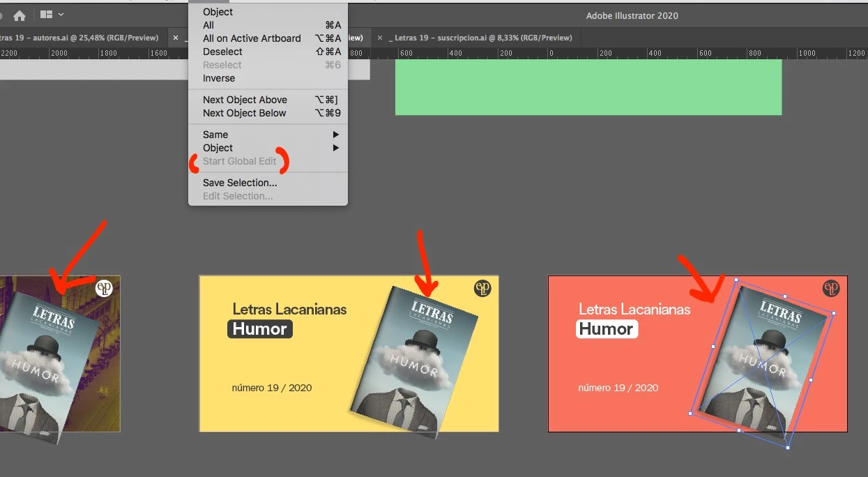Select the green rectangle on the canvas

(588, 87)
